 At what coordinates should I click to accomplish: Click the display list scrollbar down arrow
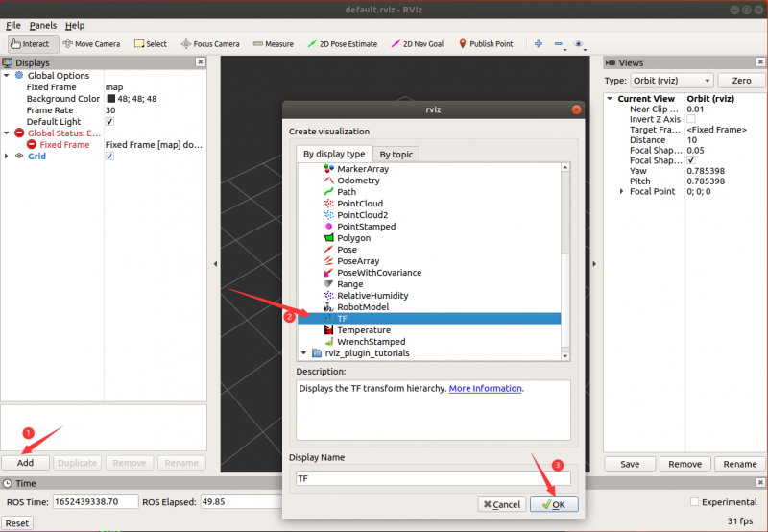click(x=565, y=356)
